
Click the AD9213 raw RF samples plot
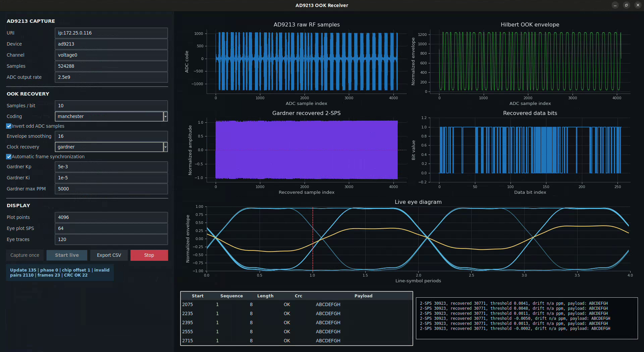pos(306,61)
